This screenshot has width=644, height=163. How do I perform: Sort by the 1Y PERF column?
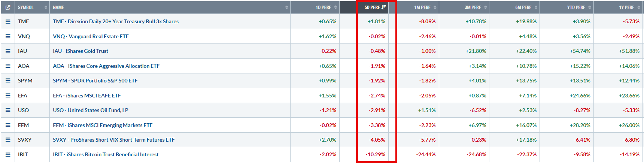click(x=619, y=7)
